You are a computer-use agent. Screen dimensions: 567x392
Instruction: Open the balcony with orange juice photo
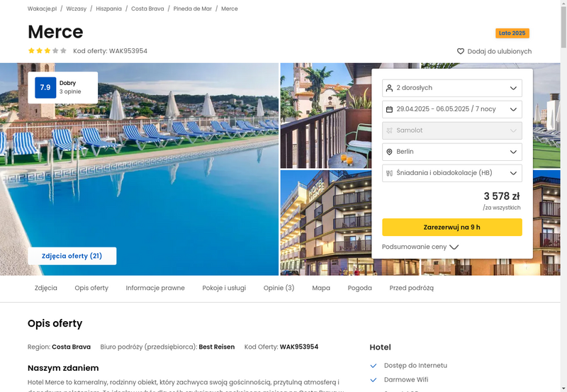coord(325,116)
